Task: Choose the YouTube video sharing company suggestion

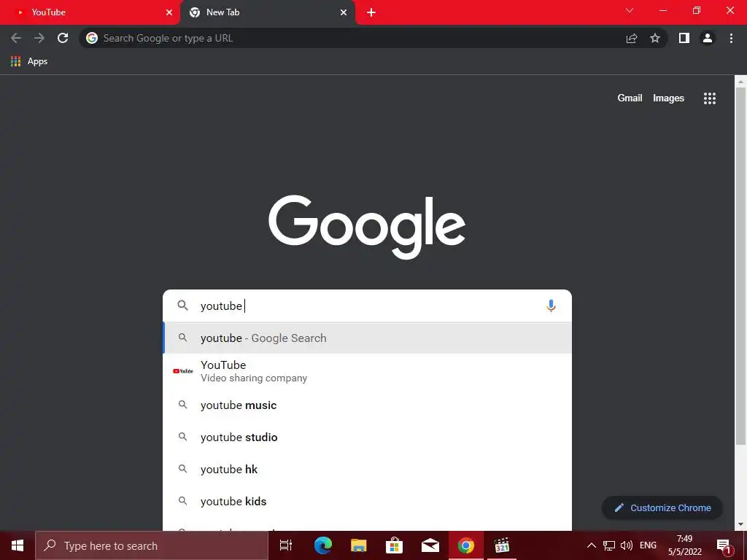Action: 368,371
